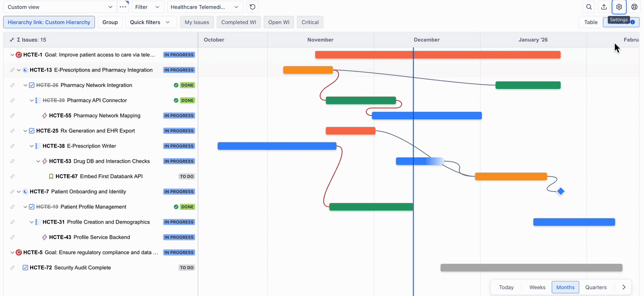Activate the Critical quick filter
This screenshot has width=644, height=296.
click(309, 22)
